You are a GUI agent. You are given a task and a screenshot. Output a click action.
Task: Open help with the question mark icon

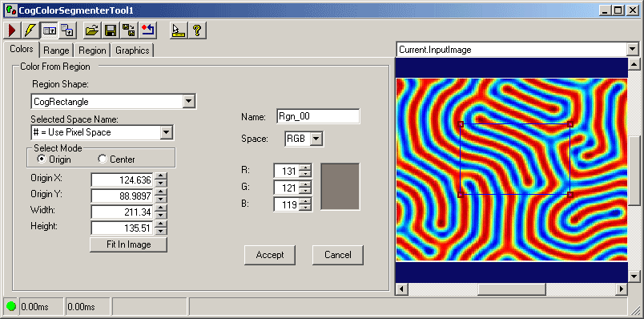coord(197,30)
